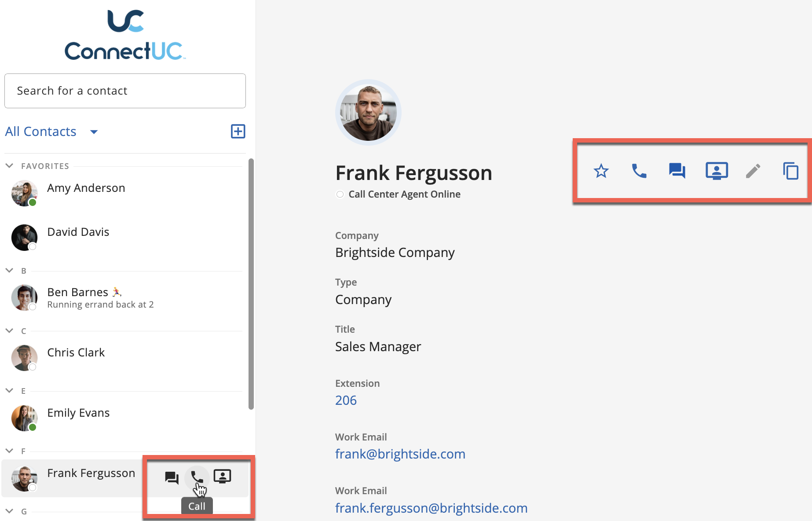Screen dimensions: 812x521
Task: Copy contact details with the copy icon
Action: (790, 171)
